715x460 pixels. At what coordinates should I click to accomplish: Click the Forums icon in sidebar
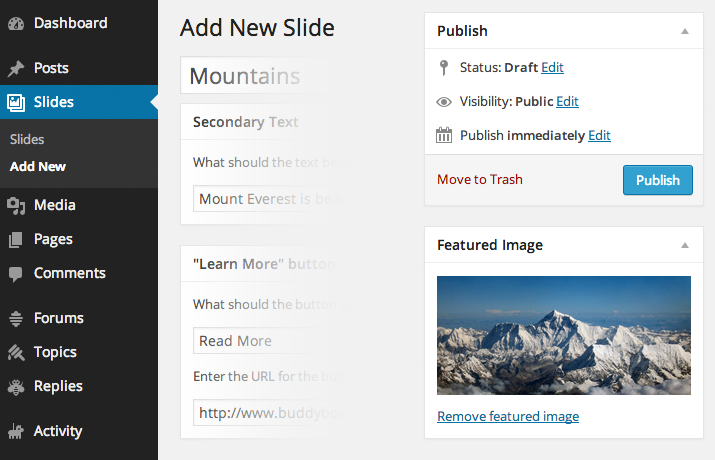(x=16, y=319)
